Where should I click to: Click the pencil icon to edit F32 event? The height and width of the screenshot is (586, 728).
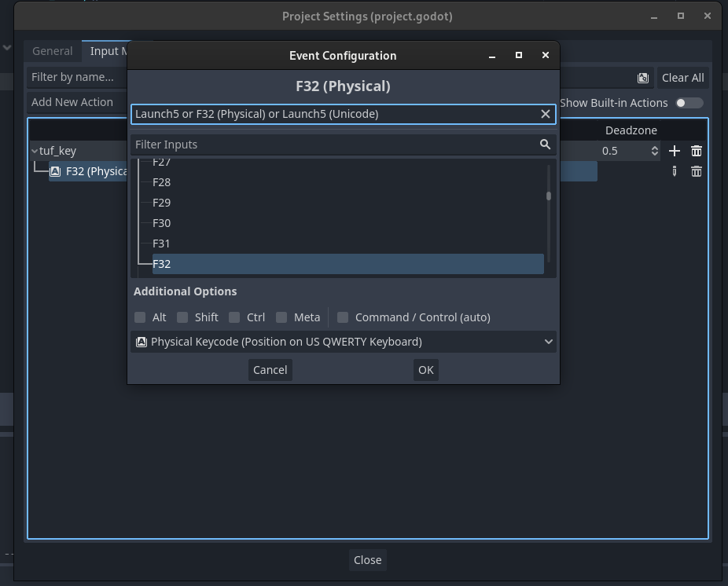point(674,171)
